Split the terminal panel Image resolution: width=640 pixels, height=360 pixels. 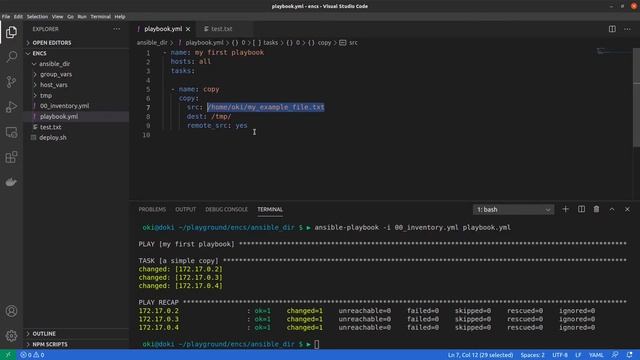pyautogui.click(x=581, y=209)
